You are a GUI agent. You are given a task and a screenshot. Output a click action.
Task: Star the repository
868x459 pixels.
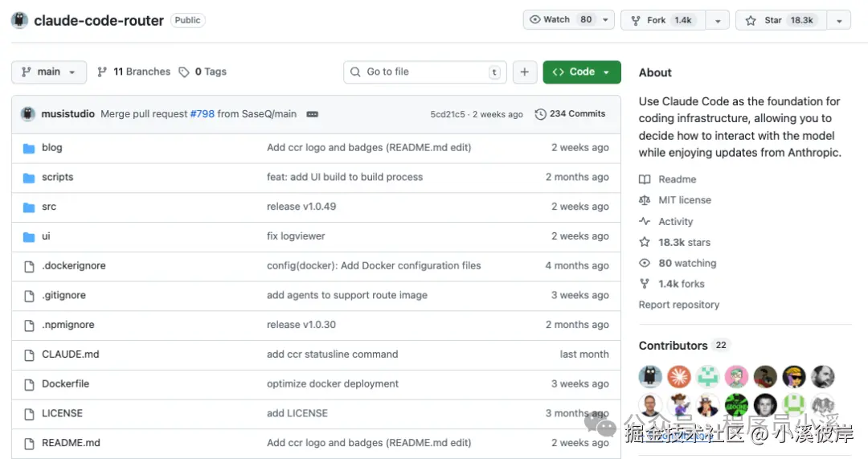[x=781, y=20]
